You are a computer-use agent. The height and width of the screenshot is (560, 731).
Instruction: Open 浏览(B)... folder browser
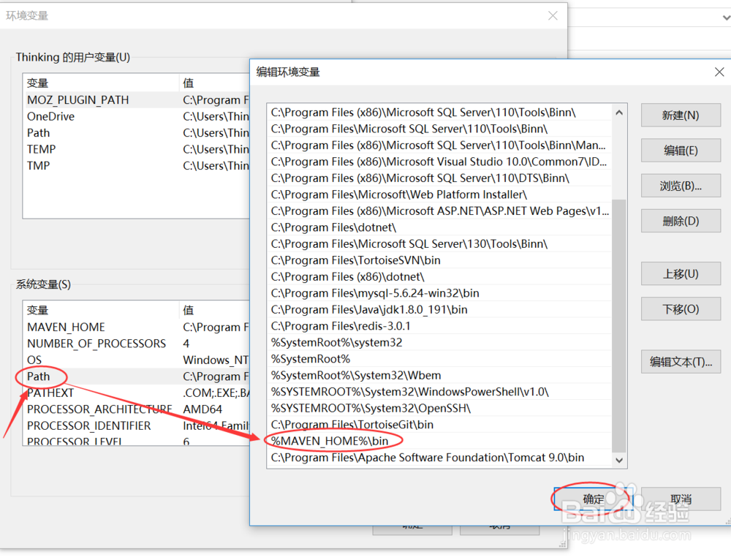681,186
